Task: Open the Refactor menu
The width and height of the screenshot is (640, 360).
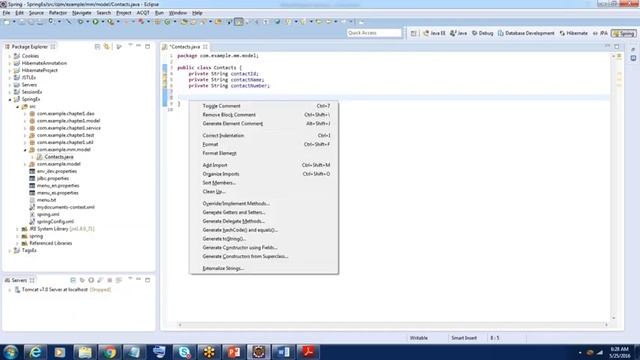Action: pyautogui.click(x=58, y=13)
